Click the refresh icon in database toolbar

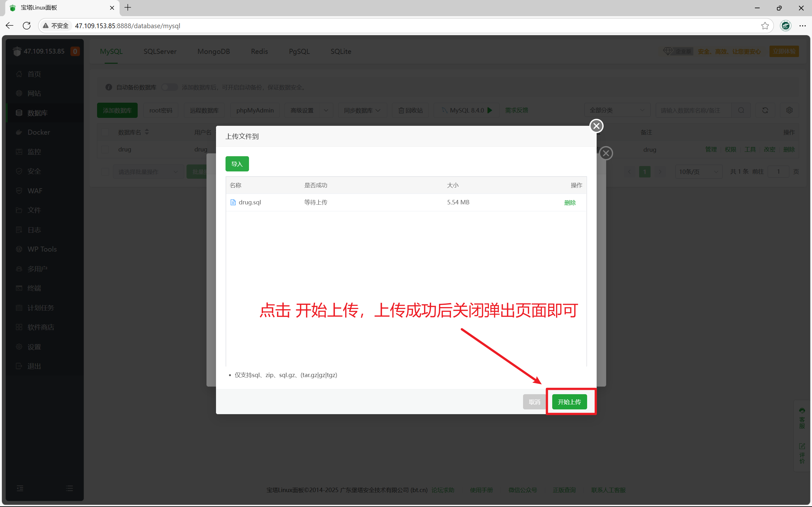765,110
